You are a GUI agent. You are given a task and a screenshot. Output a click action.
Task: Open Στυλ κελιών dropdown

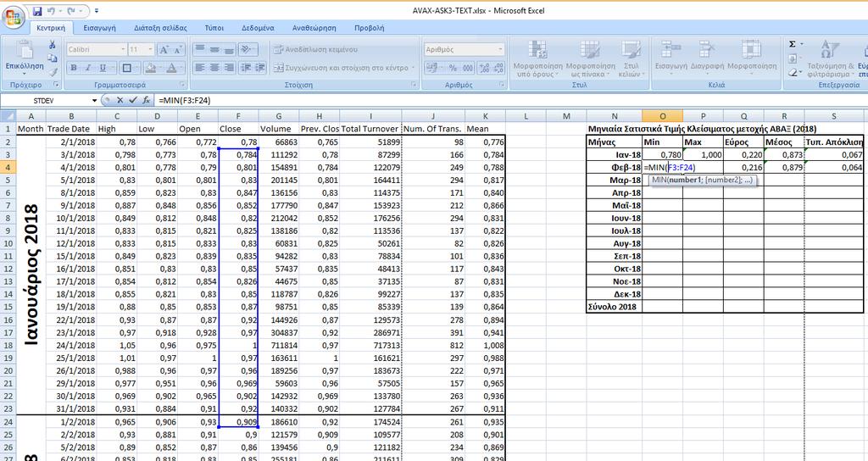630,59
